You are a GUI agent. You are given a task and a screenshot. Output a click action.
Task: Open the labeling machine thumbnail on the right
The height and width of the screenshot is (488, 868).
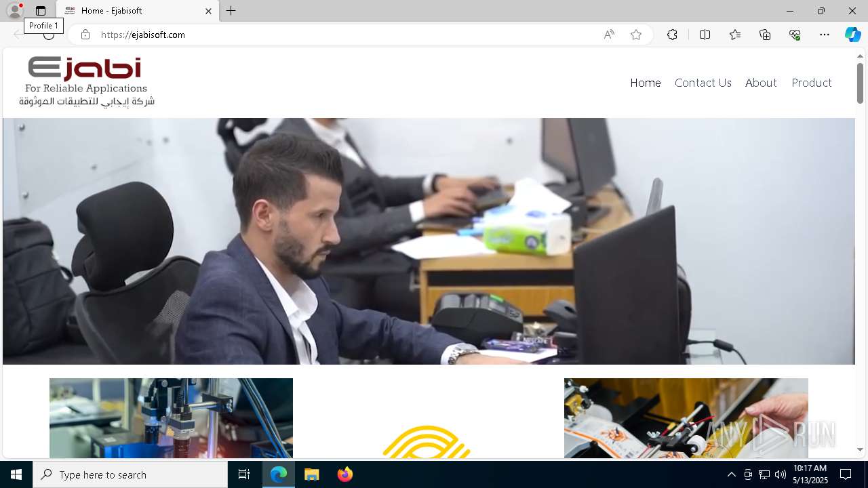point(686,418)
